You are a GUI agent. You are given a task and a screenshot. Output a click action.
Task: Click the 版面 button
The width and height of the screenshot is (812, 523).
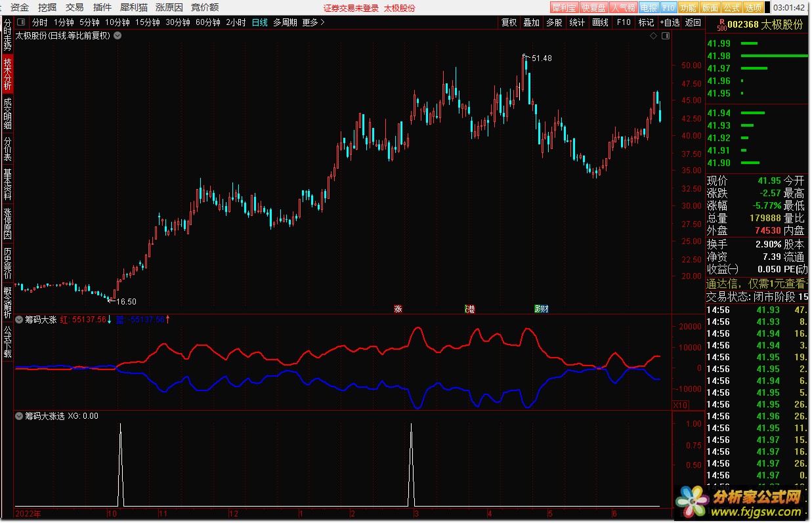(x=710, y=8)
